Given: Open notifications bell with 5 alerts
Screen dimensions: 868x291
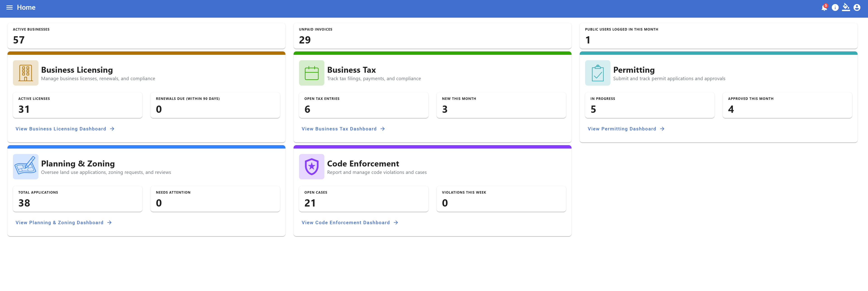Looking at the screenshot, I should pyautogui.click(x=824, y=8).
